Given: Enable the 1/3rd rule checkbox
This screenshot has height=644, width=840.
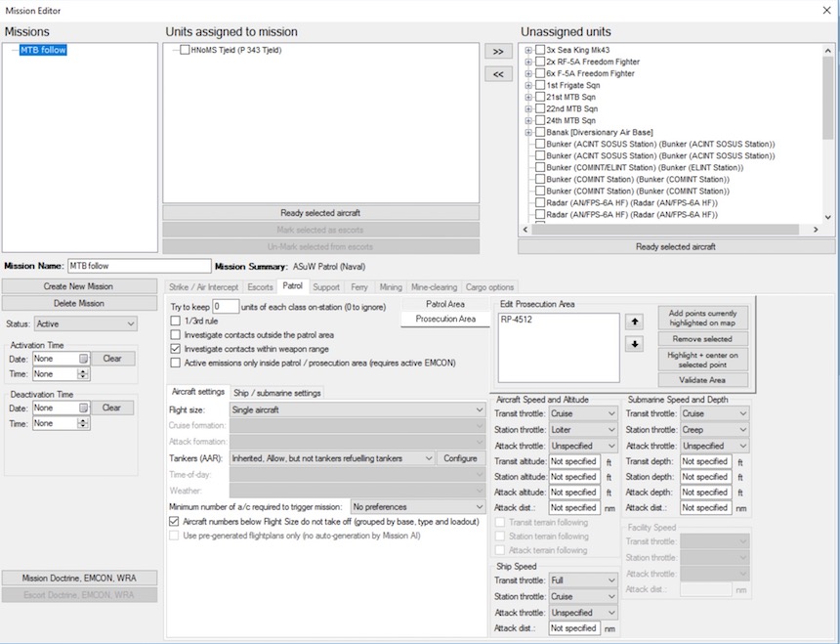Looking at the screenshot, I should (x=175, y=321).
